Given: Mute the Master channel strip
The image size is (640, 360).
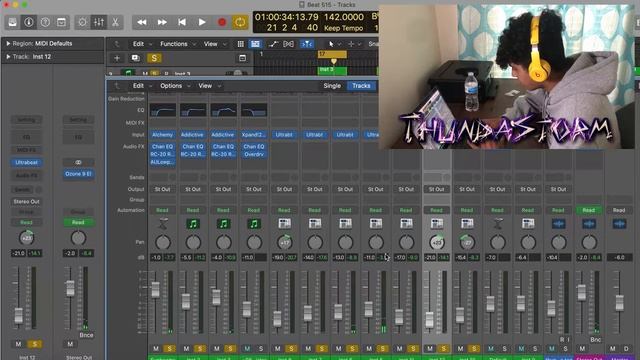Looking at the screenshot, I should tap(612, 349).
